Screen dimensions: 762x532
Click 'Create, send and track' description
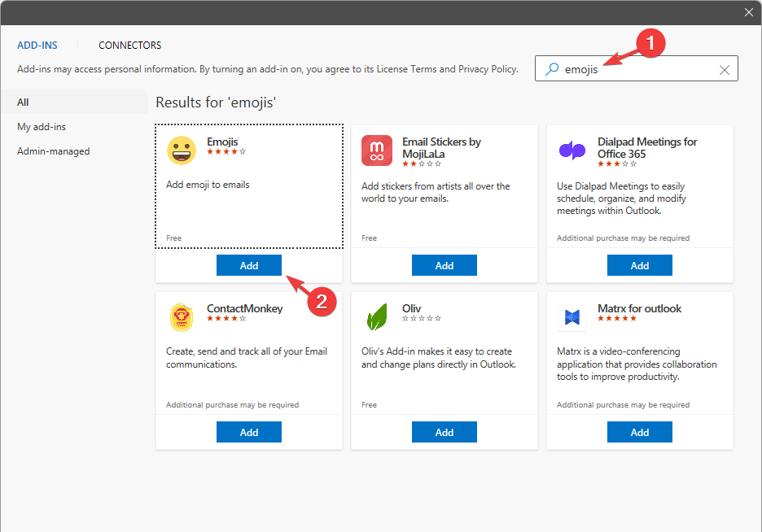point(247,358)
